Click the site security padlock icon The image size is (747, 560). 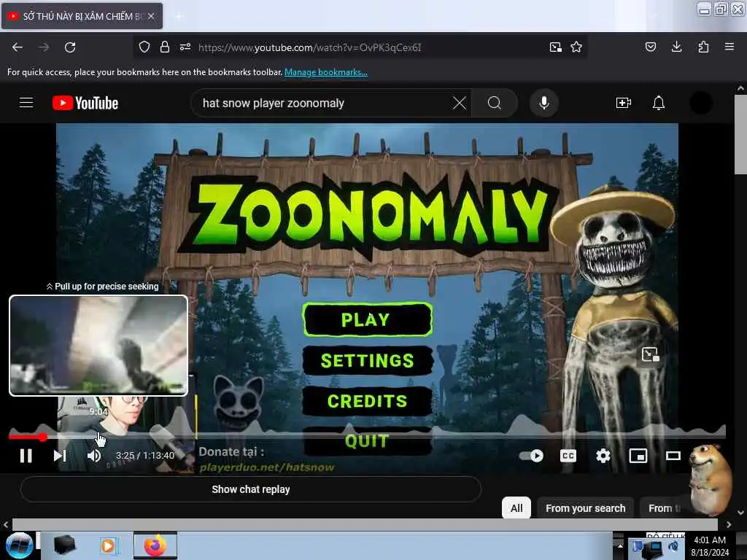coord(165,47)
